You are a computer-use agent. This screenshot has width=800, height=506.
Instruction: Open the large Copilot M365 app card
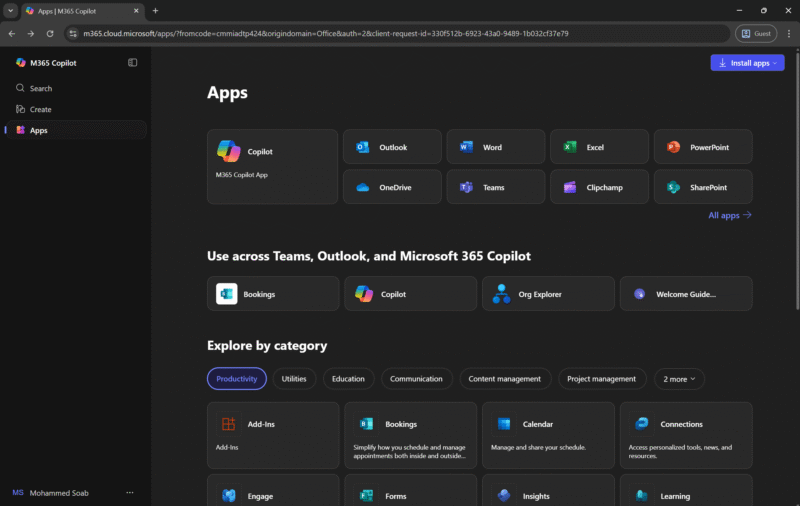click(x=272, y=167)
